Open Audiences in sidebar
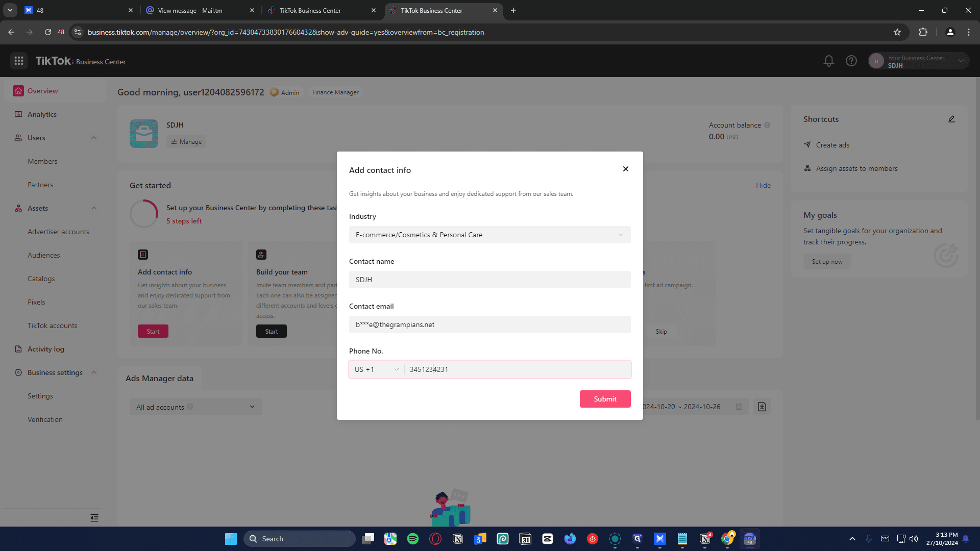Viewport: 980px width, 551px height. click(44, 255)
